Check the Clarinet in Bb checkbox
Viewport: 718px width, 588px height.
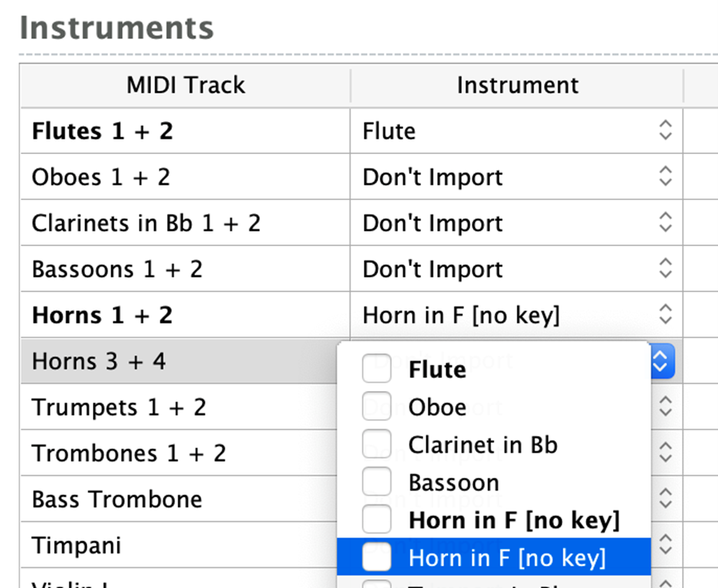click(x=377, y=444)
